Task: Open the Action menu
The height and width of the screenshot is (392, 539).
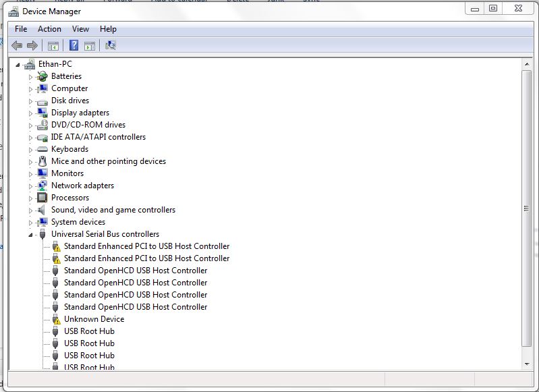Action: 49,29
